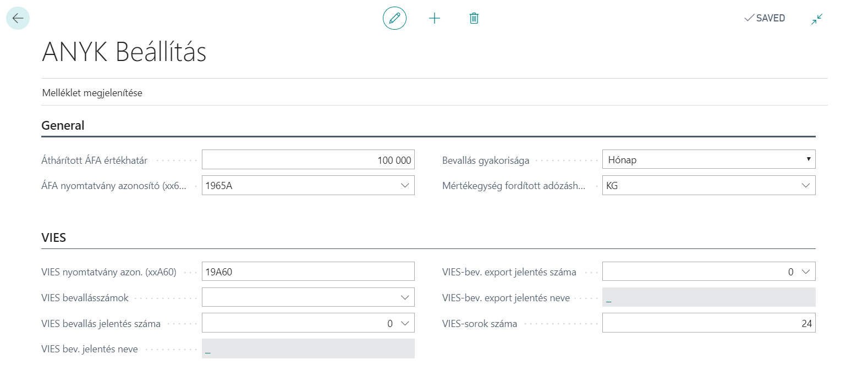Click the Áthárított ÁFA értékhatár label
The height and width of the screenshot is (371, 868).
[94, 160]
